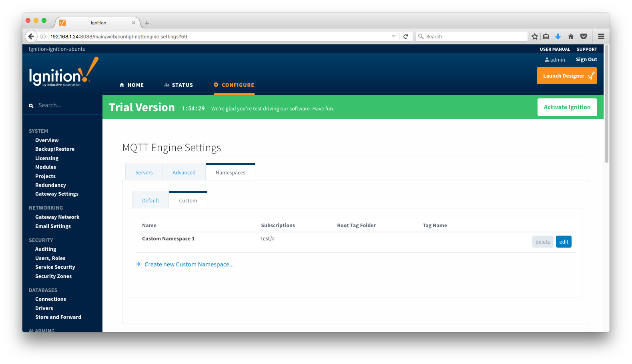Screen dimensions: 632x364
Task: Open the downloads arrow icon
Action: pyautogui.click(x=558, y=36)
